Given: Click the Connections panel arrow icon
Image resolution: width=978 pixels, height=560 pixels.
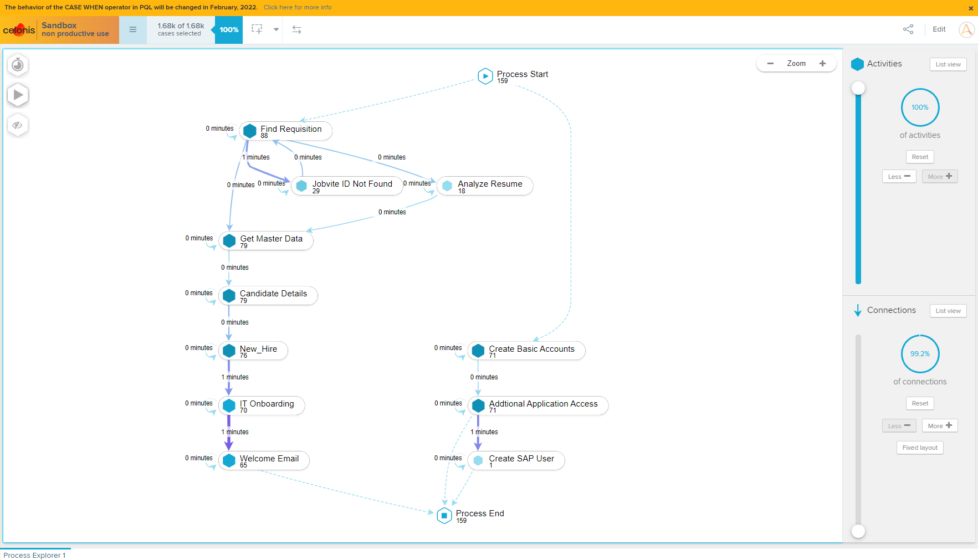Looking at the screenshot, I should pos(858,310).
